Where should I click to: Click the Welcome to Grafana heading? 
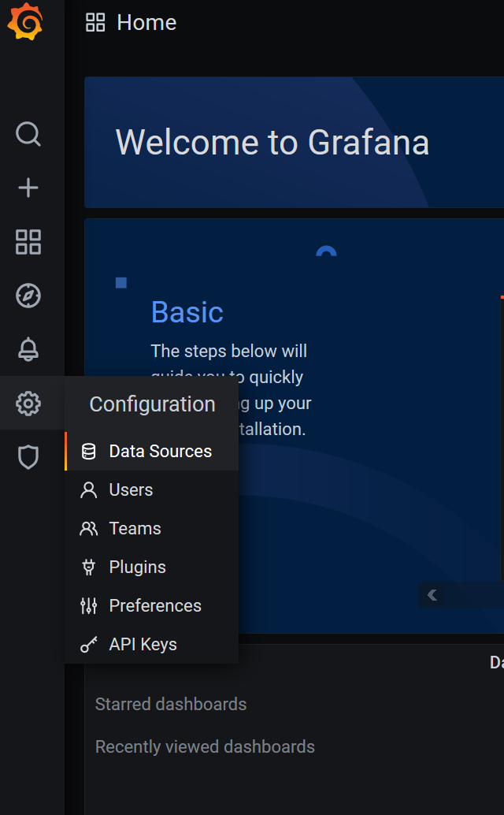tap(272, 142)
